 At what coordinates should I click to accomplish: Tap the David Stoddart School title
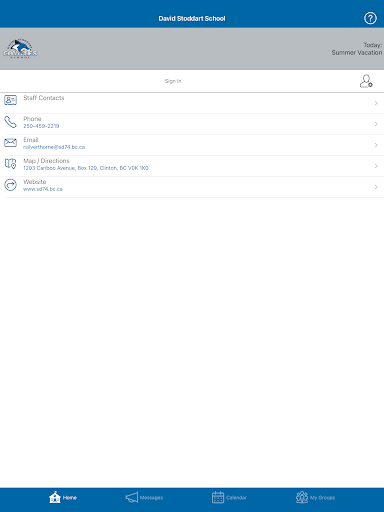pyautogui.click(x=192, y=19)
